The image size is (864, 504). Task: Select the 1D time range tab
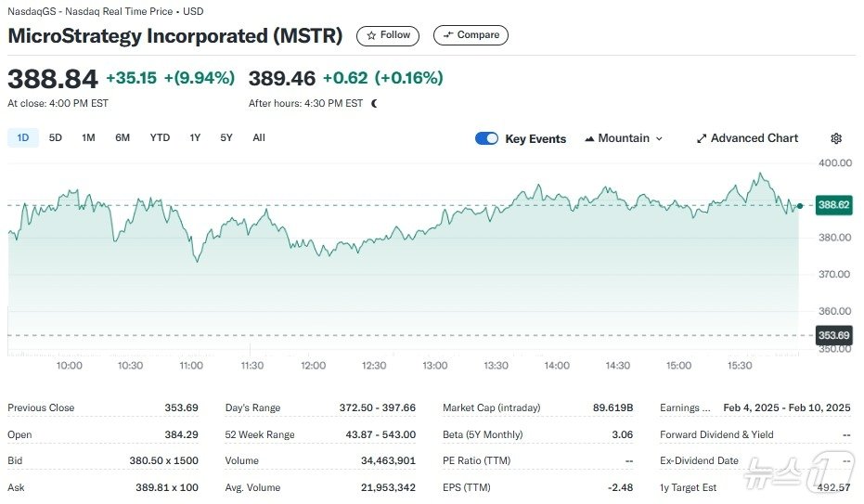tap(23, 137)
